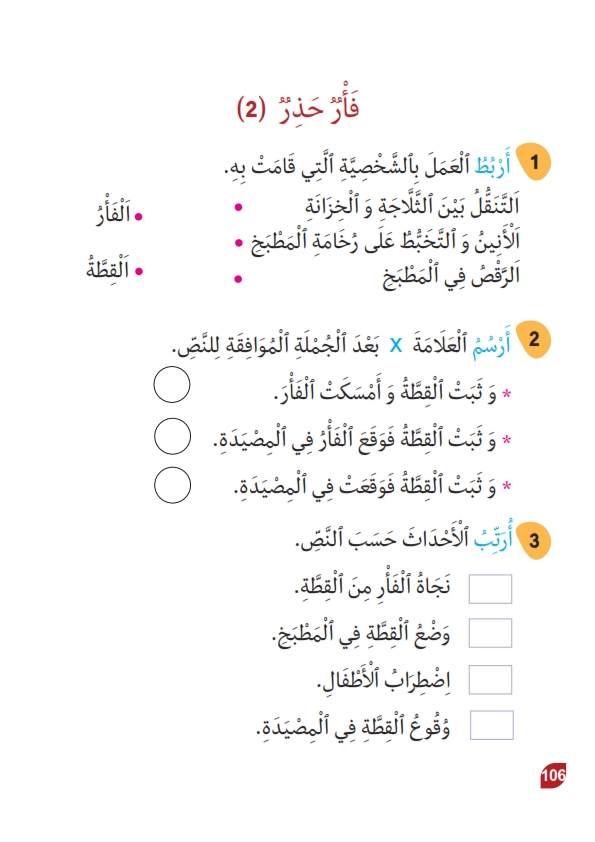
Task: Mark circle for فَوَقَعَتْ فِي الْمِصْيَدَةِ sentence
Action: (x=172, y=485)
